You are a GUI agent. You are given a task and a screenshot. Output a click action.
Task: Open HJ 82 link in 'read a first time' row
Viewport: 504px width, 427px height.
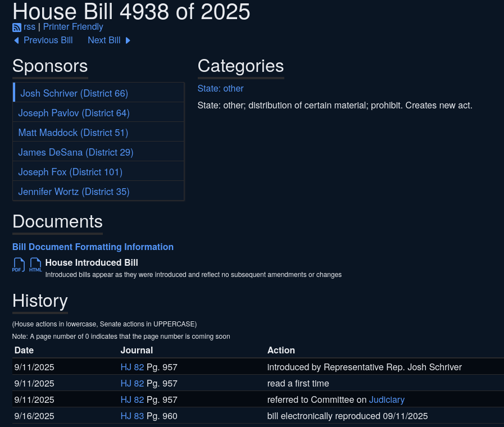(132, 384)
